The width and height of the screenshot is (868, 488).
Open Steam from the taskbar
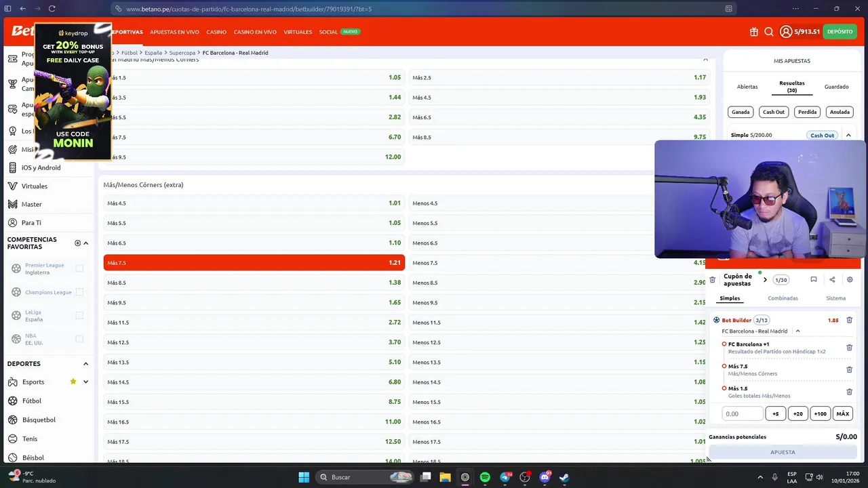click(x=564, y=477)
